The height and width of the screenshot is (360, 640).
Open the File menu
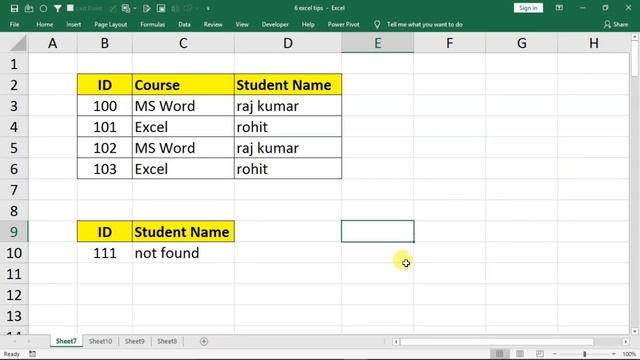click(14, 24)
